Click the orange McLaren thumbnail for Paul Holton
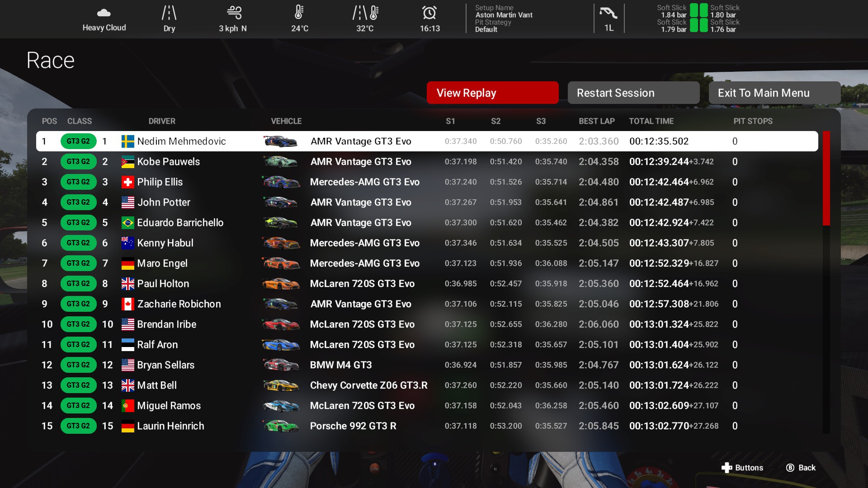Viewport: 868px width, 488px height. coord(281,284)
